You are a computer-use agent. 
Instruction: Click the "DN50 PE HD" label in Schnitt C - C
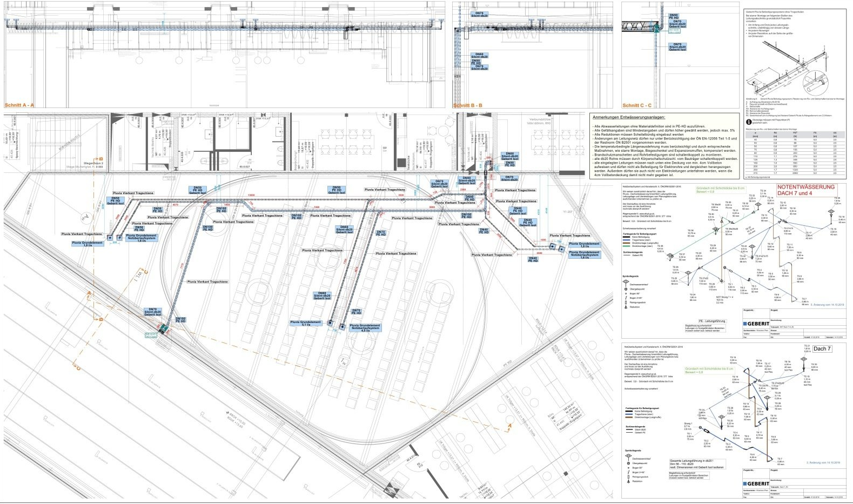tap(674, 17)
